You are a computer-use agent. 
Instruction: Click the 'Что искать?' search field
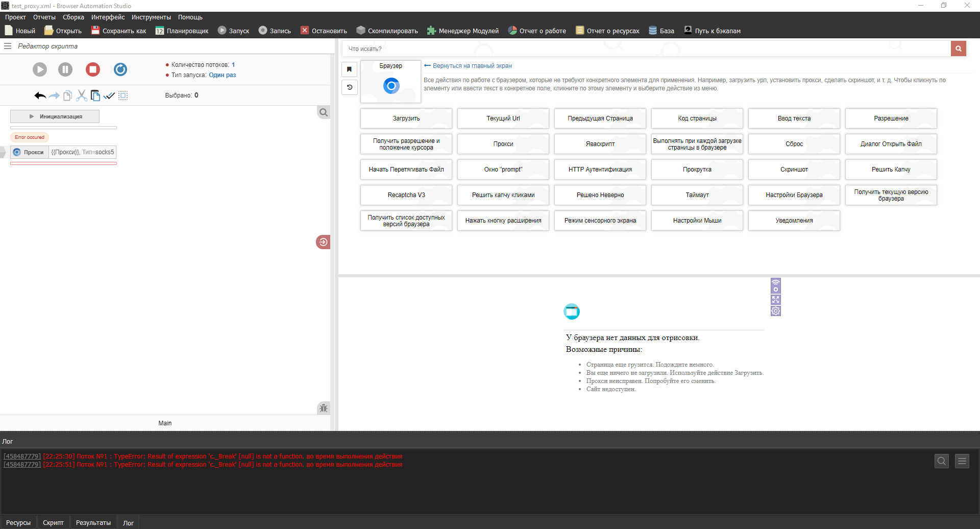(x=646, y=49)
